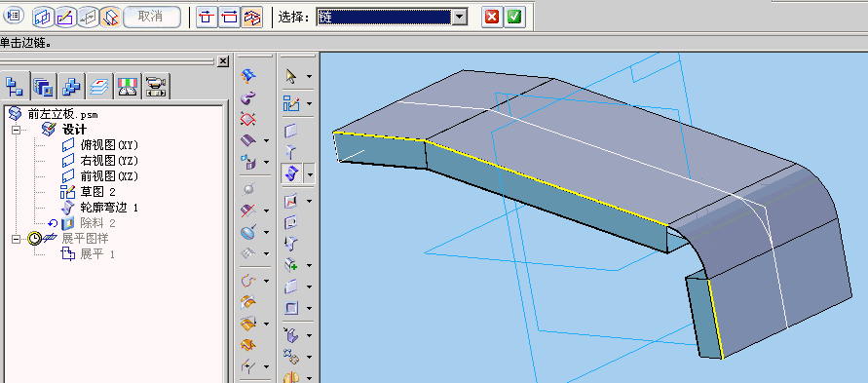The height and width of the screenshot is (383, 868).
Task: Open the Select tool dropdown arrow
Action: (x=310, y=76)
